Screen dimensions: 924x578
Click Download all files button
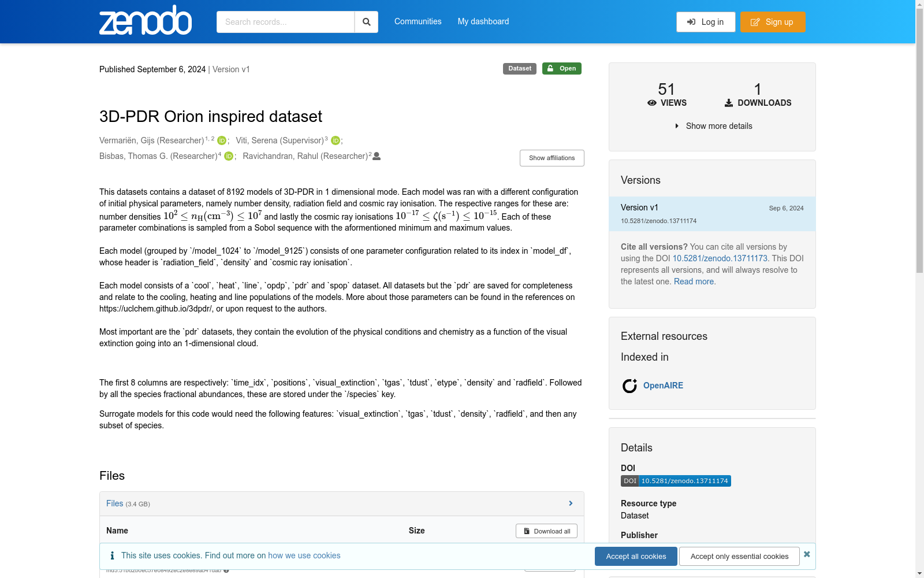tap(546, 531)
